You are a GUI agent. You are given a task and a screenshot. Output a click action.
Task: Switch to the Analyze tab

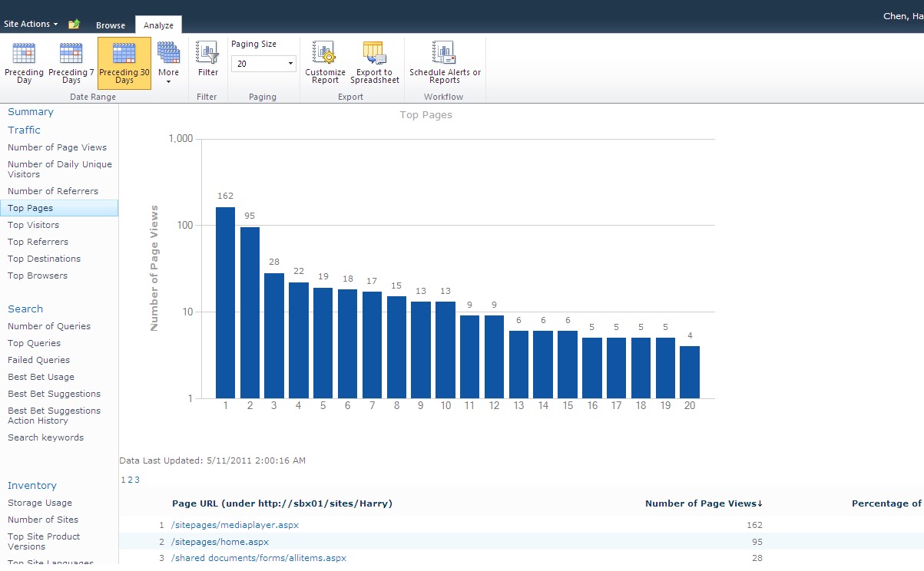pyautogui.click(x=157, y=25)
